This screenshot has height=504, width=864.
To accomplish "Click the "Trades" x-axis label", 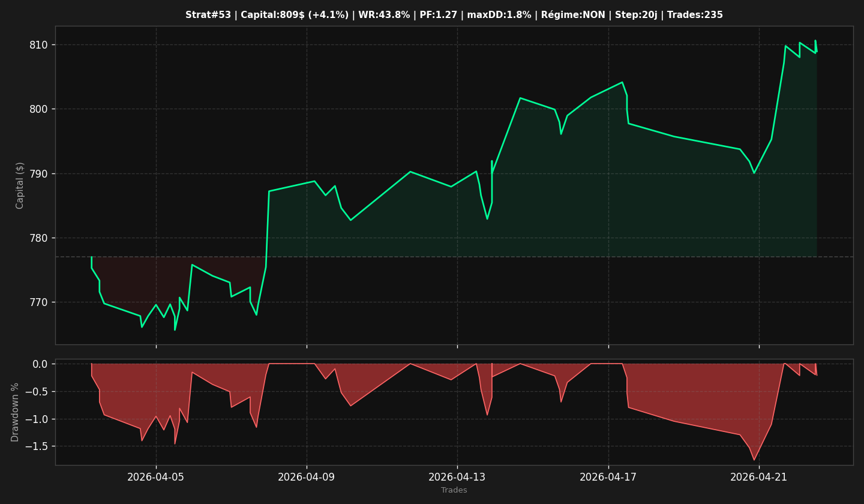I will (x=454, y=490).
